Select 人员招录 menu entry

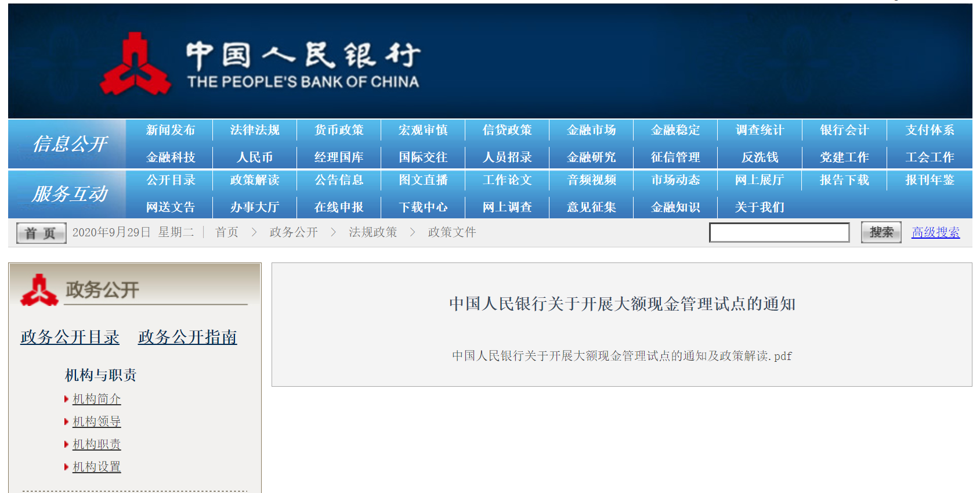(507, 157)
